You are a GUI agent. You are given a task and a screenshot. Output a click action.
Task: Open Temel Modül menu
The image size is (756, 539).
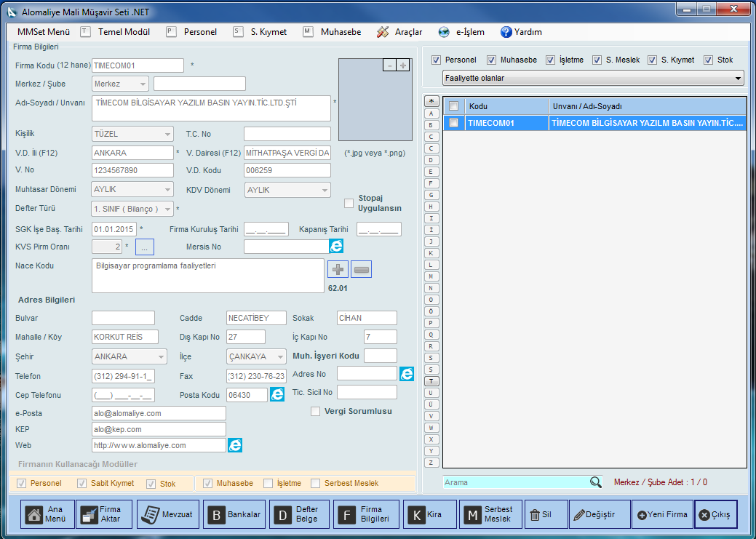[x=116, y=32]
